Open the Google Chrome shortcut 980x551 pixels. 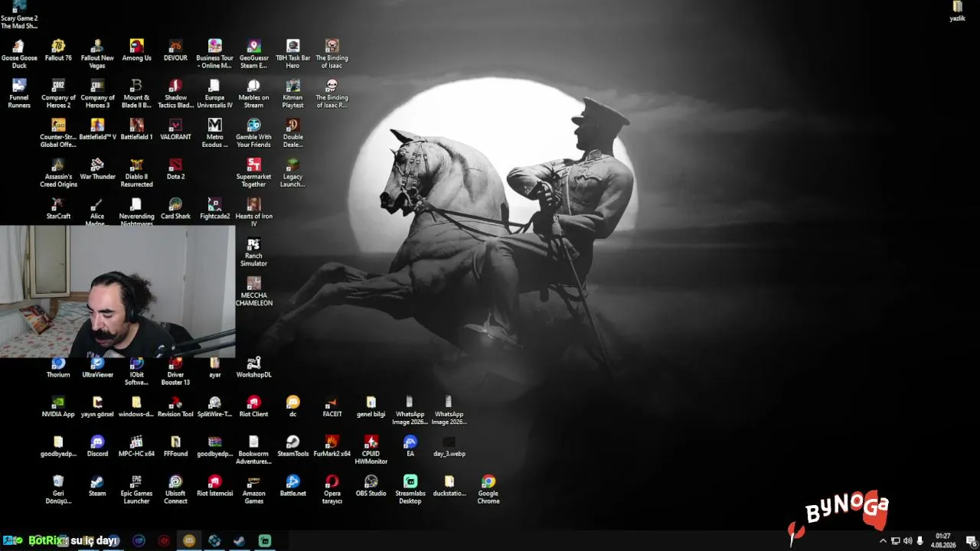pyautogui.click(x=488, y=491)
